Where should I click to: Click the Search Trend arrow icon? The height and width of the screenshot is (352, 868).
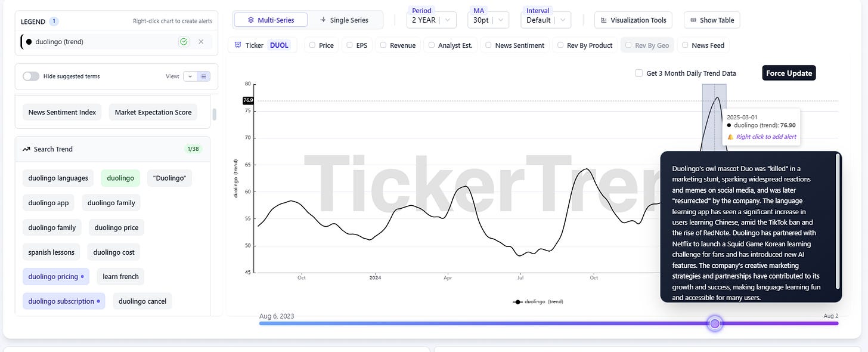(26, 149)
